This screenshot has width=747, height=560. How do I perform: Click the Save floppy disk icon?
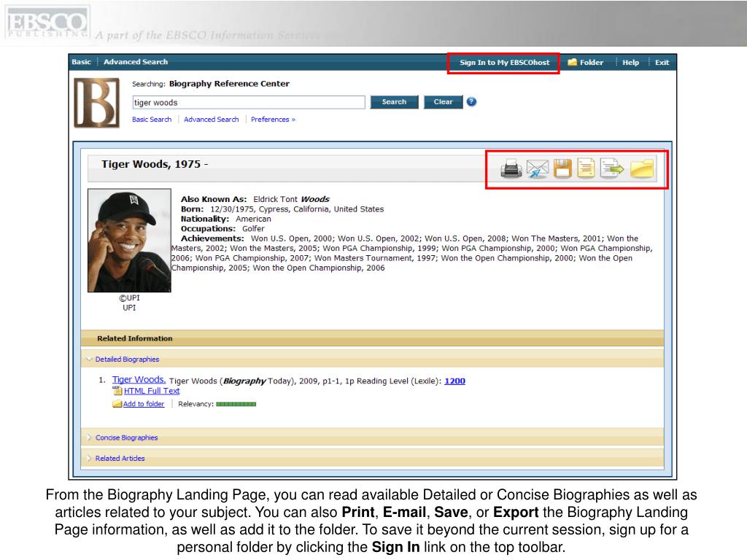click(562, 168)
